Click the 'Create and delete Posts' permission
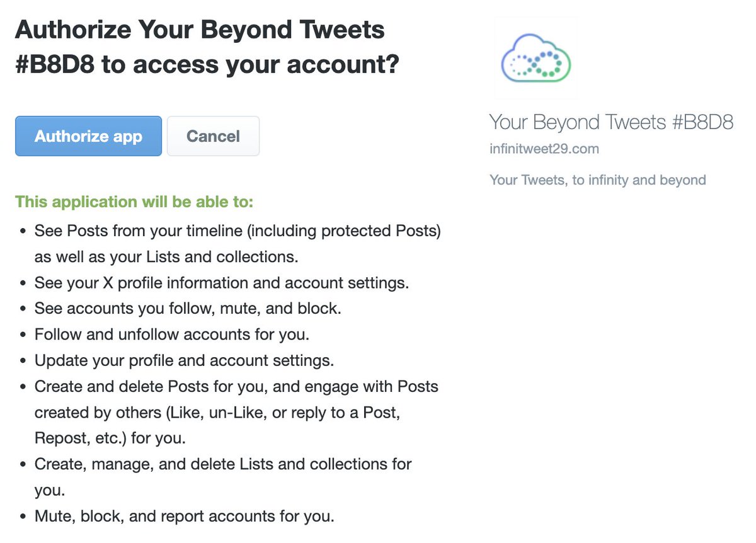The image size is (756, 543). click(x=237, y=412)
